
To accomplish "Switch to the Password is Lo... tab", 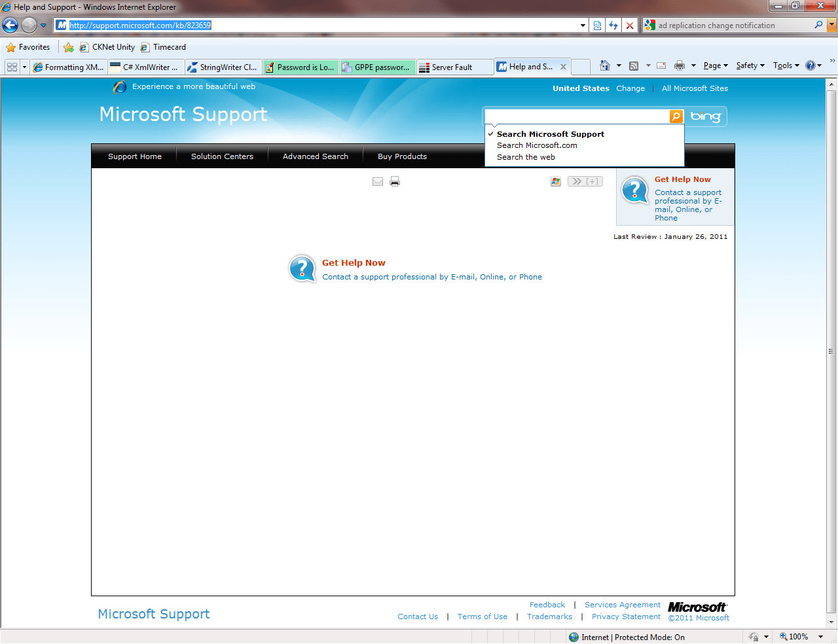I will click(301, 67).
